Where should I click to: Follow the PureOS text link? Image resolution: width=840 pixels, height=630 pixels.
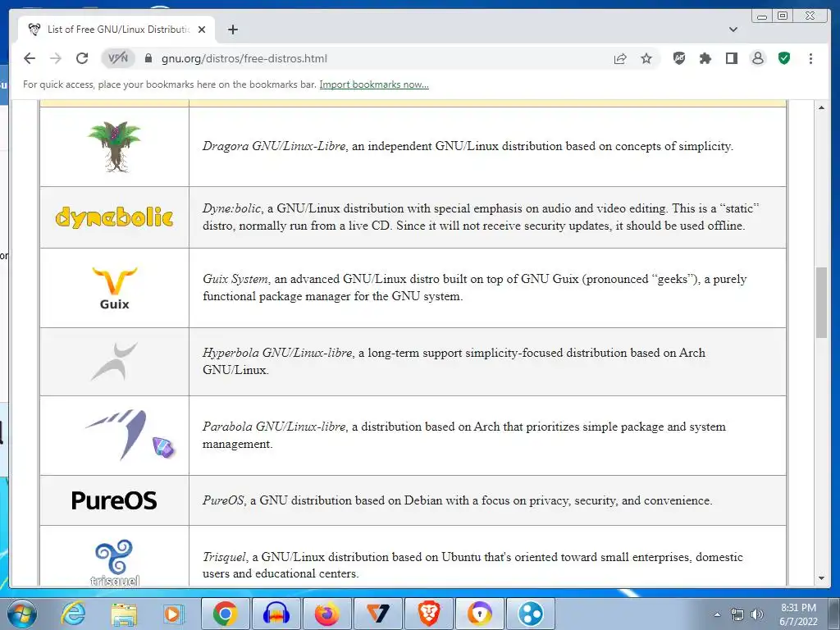click(223, 500)
